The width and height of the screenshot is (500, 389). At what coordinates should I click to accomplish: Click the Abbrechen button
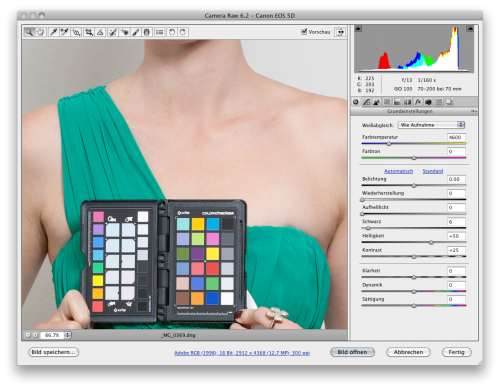pyautogui.click(x=408, y=352)
